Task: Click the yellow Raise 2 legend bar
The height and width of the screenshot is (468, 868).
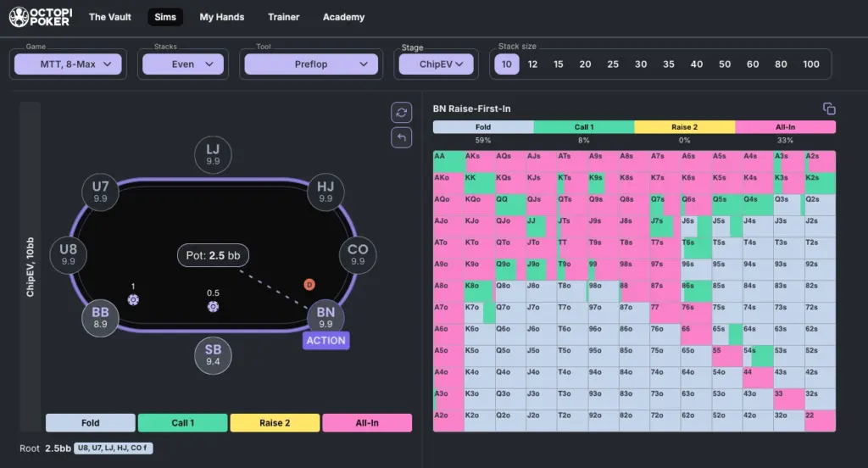Action: pos(685,127)
